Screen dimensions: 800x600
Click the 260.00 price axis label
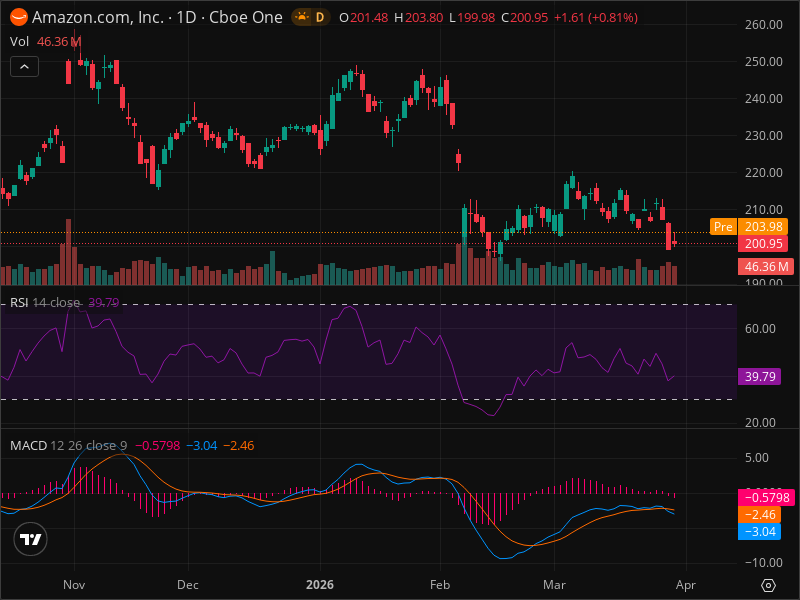(763, 24)
